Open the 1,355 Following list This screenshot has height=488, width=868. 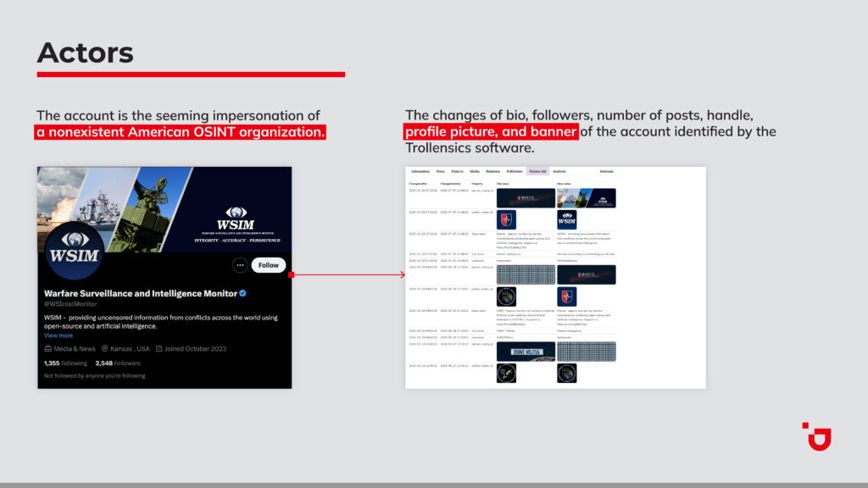tap(67, 363)
